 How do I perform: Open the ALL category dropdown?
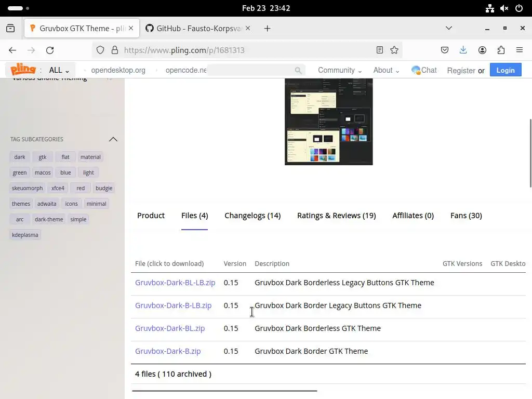tap(59, 70)
